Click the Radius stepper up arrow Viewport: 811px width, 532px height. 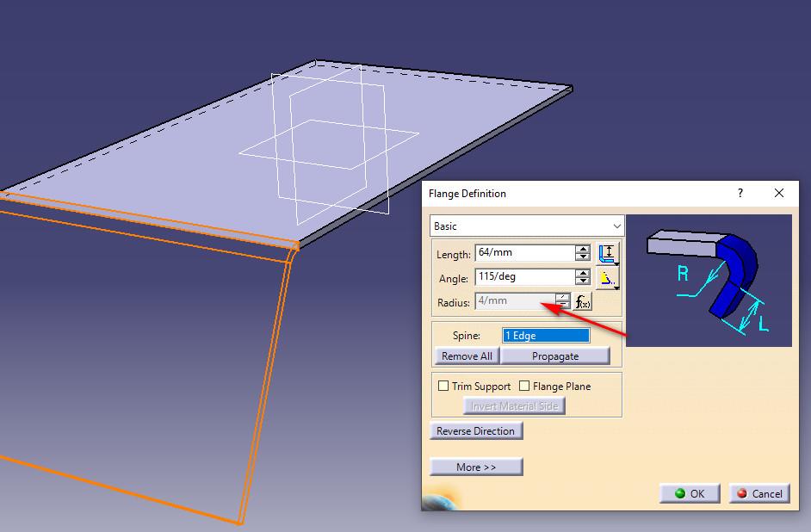pyautogui.click(x=564, y=297)
